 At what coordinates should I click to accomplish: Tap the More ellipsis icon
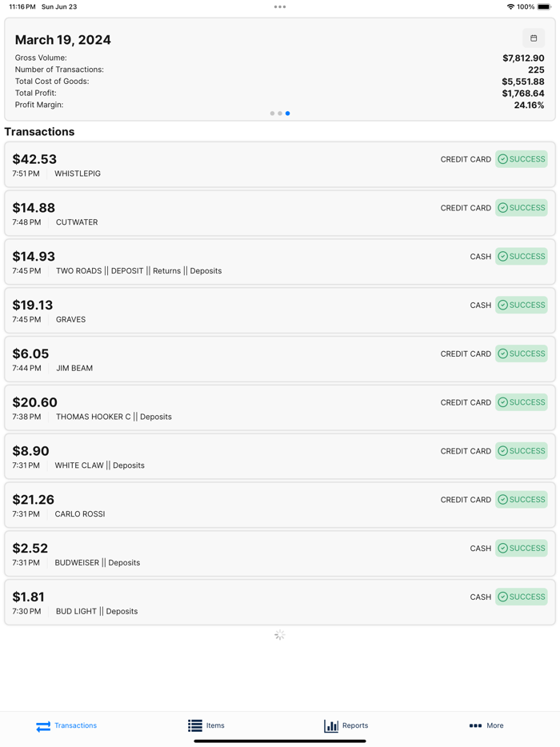475,725
